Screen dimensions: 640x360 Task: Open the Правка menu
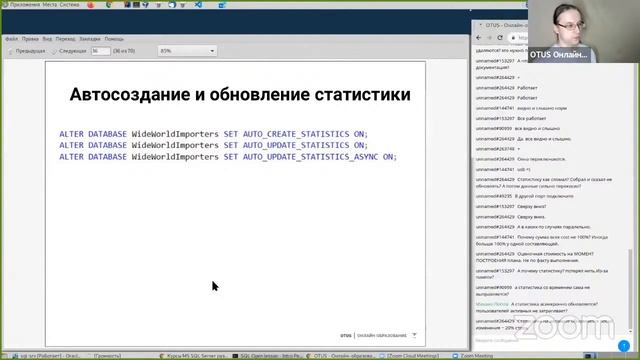click(30, 39)
